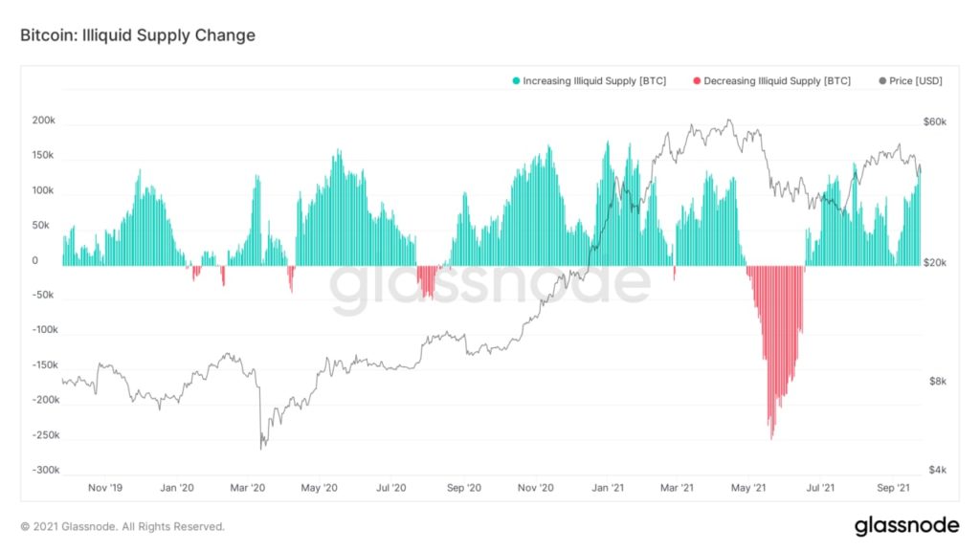Click the $60k right axis label
Viewport: 980px width, 551px height.
click(934, 121)
